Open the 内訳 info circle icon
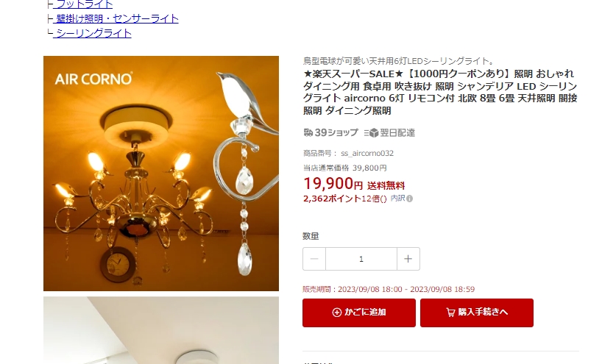602x364 pixels. (x=410, y=199)
